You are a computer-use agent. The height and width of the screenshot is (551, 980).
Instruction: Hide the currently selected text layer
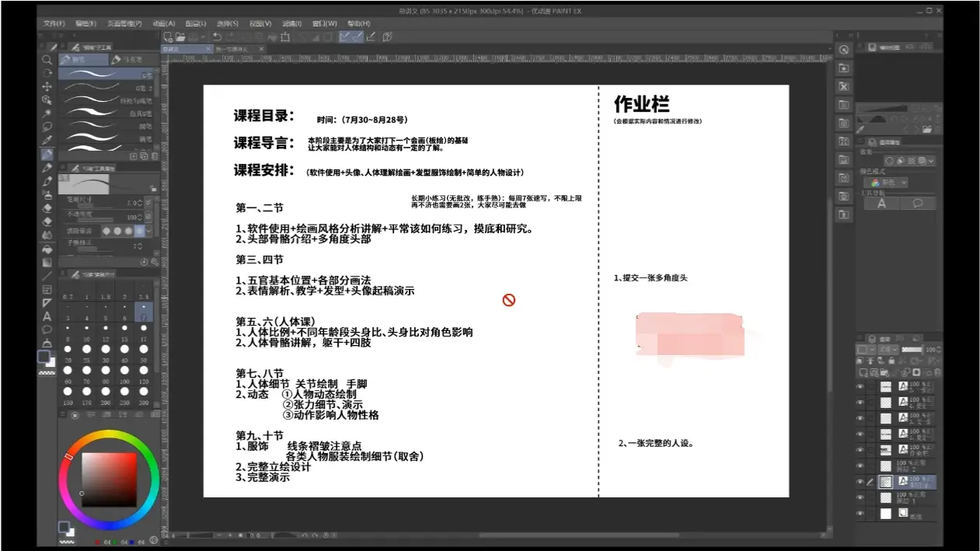860,482
